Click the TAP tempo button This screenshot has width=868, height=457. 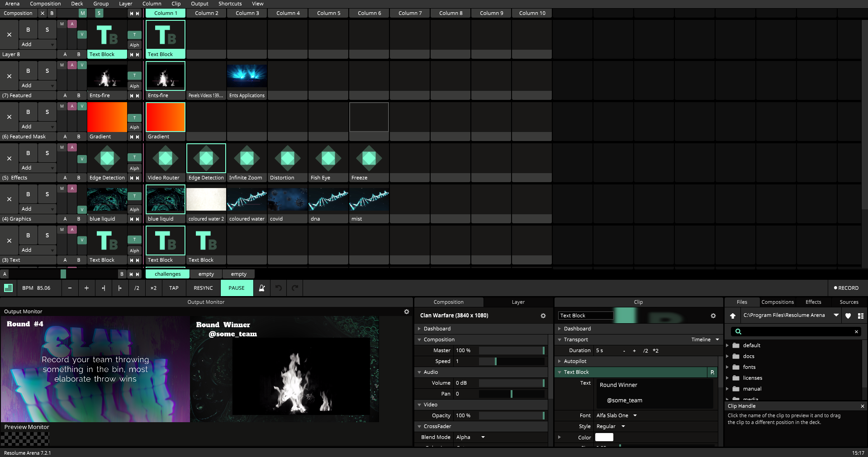(174, 288)
